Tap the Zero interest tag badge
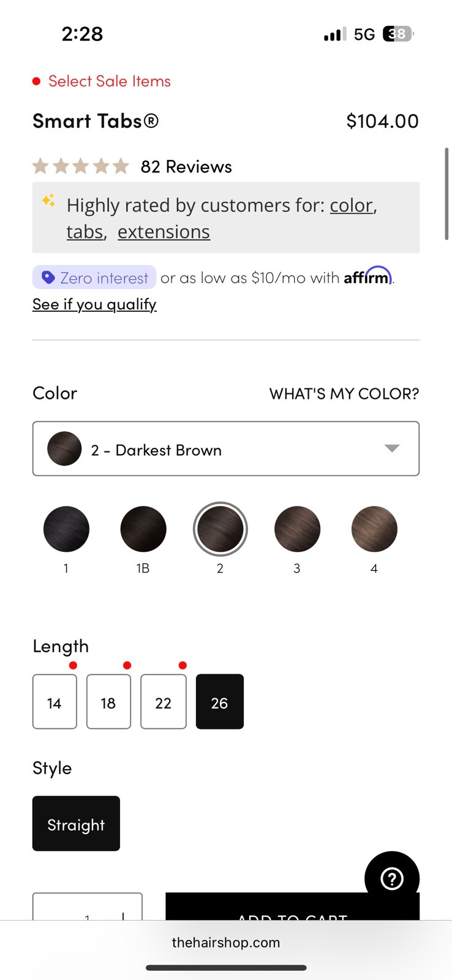The image size is (452, 980). pyautogui.click(x=94, y=277)
